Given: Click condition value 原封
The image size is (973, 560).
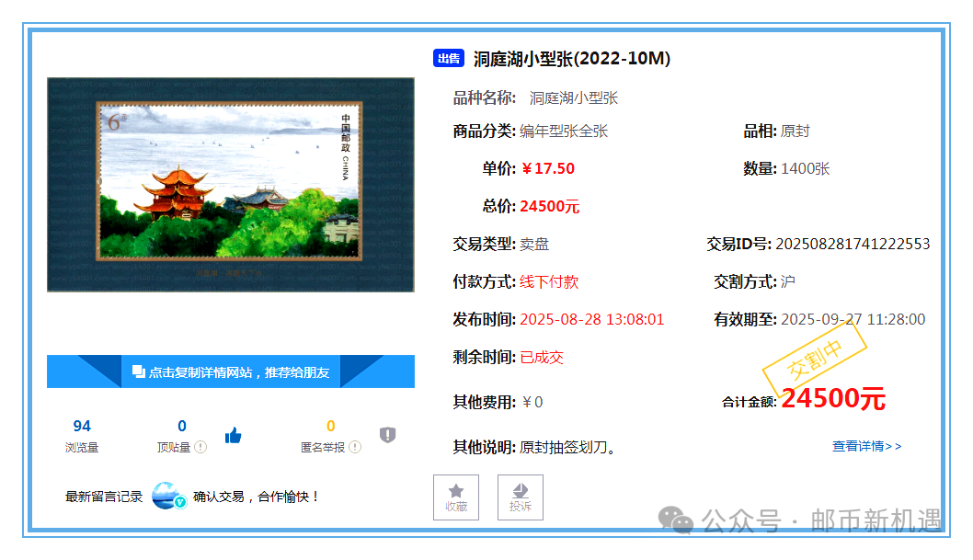Looking at the screenshot, I should (795, 131).
